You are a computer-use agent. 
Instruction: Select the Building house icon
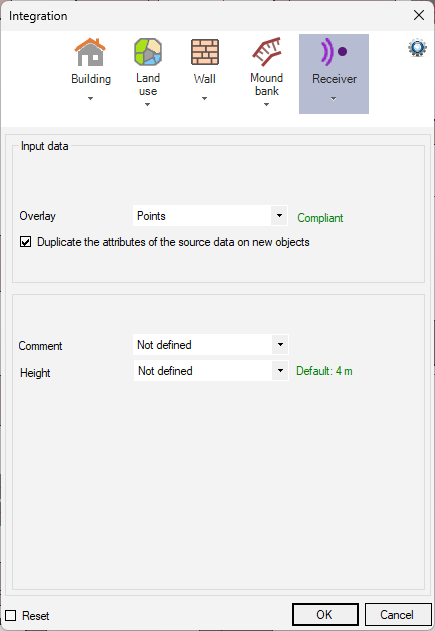[90, 52]
